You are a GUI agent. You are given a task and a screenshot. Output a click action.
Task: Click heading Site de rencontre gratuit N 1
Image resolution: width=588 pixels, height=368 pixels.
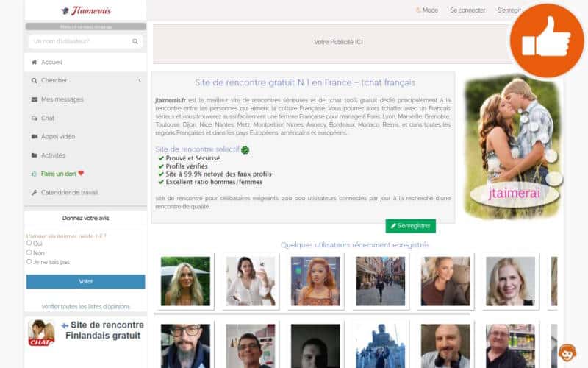coord(304,82)
